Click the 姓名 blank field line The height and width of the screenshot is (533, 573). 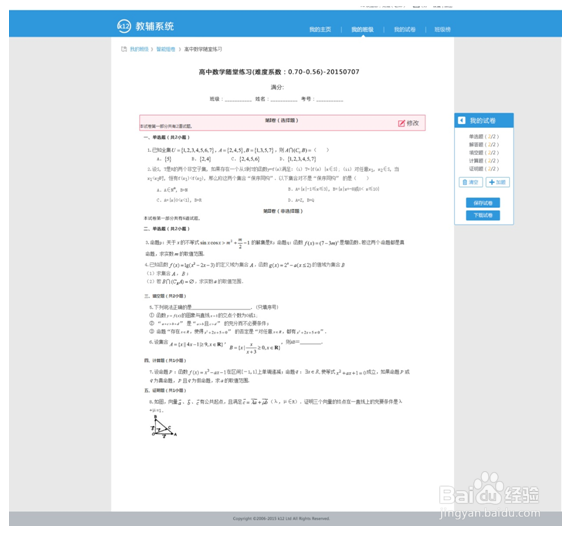tap(284, 100)
